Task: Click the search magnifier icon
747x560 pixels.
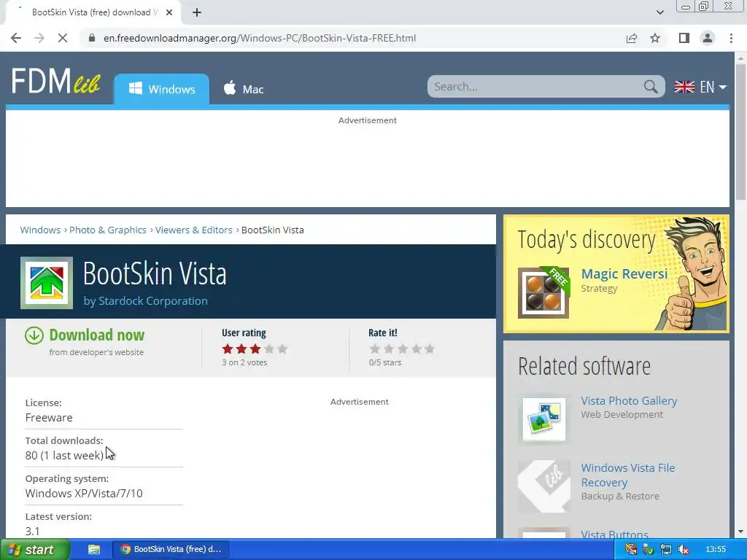Action: [651, 87]
